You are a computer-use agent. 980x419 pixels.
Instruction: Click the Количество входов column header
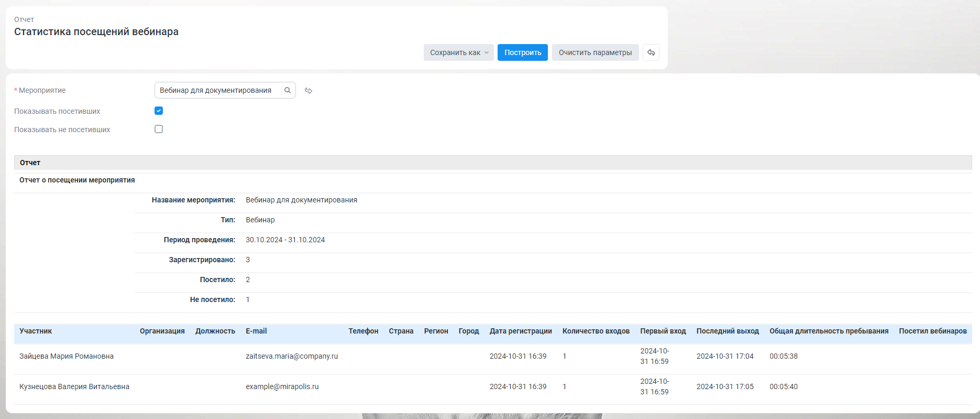tap(596, 331)
